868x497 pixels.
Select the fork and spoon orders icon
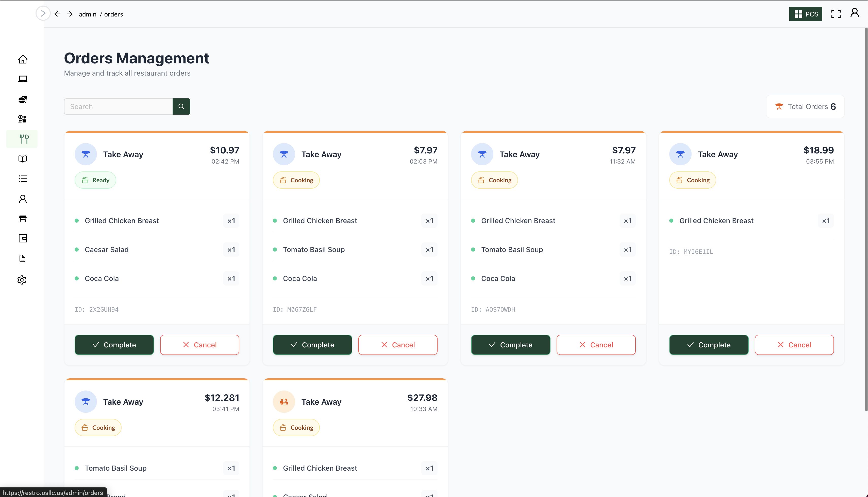point(24,139)
